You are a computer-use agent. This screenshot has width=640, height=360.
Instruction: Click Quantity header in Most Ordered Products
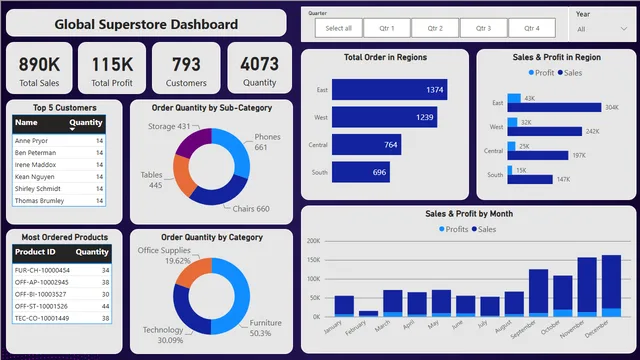point(92,252)
